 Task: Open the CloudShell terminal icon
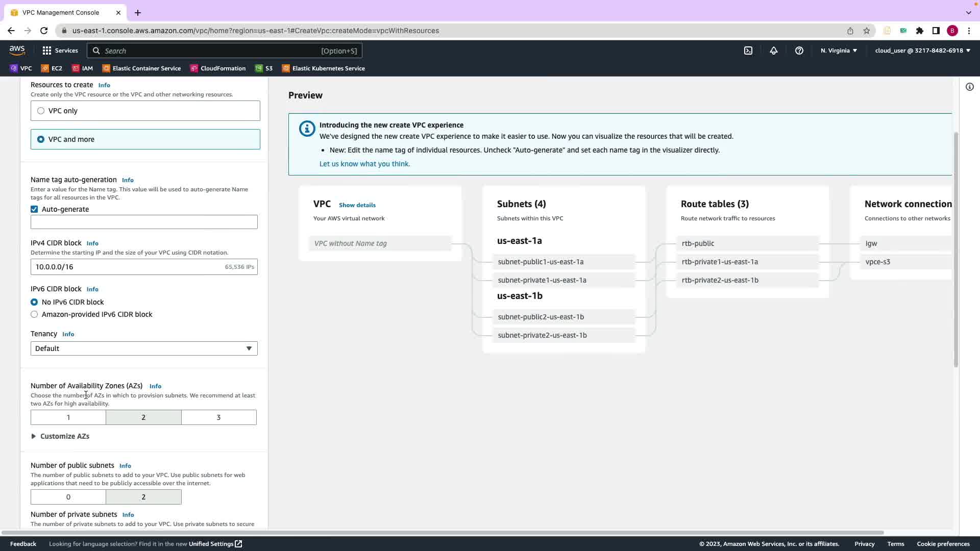pos(748,51)
